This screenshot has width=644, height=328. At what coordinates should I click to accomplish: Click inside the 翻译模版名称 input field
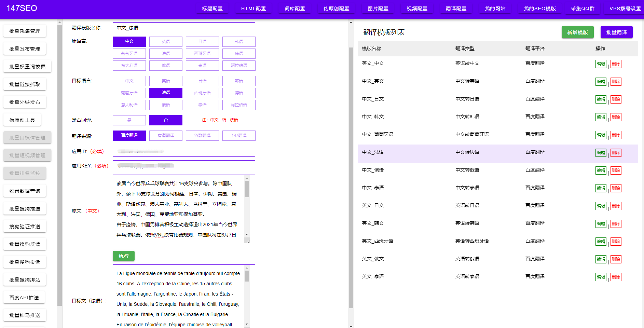coord(184,28)
